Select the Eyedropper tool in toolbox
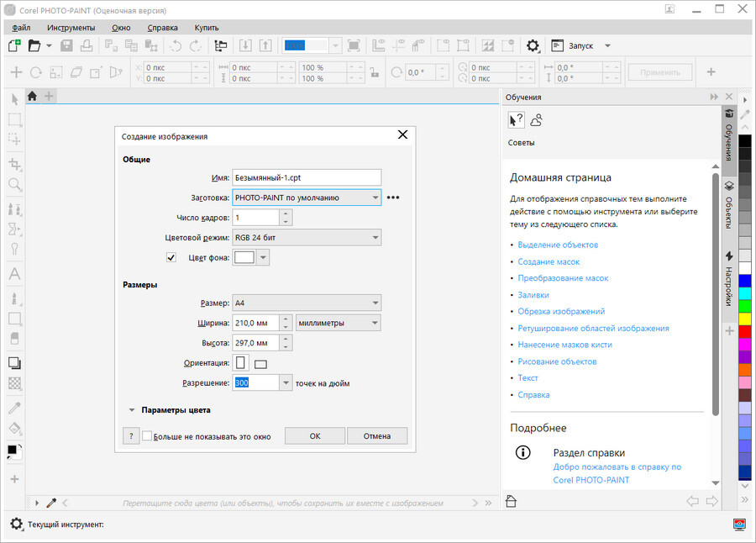The width and height of the screenshot is (756, 543). click(15, 408)
